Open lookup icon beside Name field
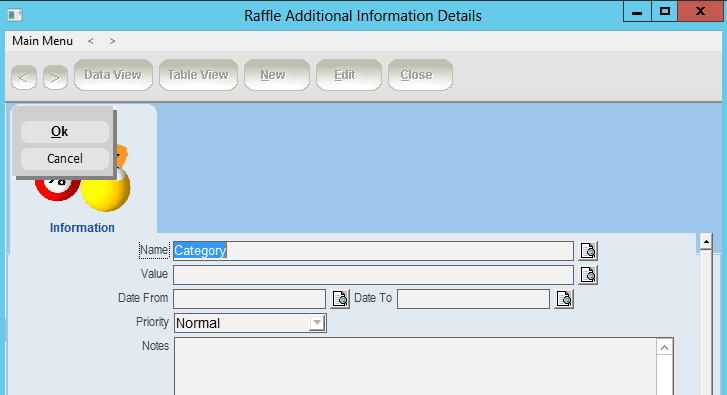The height and width of the screenshot is (395, 727). [588, 251]
